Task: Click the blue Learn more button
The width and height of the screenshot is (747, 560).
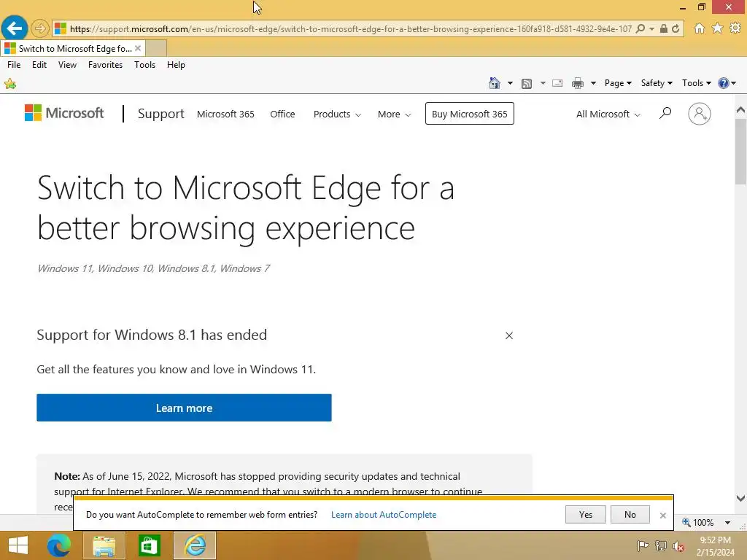Action: click(x=184, y=408)
